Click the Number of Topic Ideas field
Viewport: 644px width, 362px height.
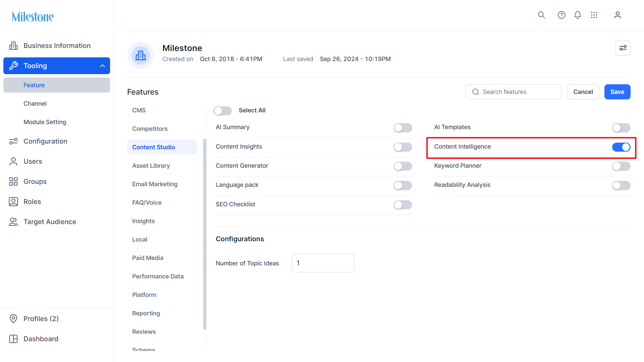(x=323, y=263)
